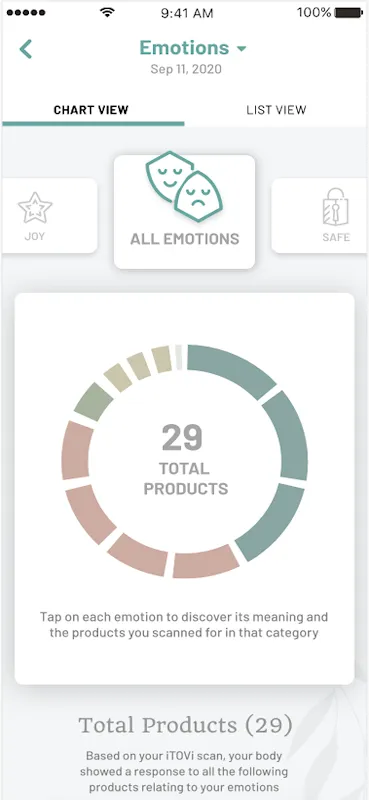Click the Emotions title text
Screen dimensions: 369x800
click(x=184, y=48)
